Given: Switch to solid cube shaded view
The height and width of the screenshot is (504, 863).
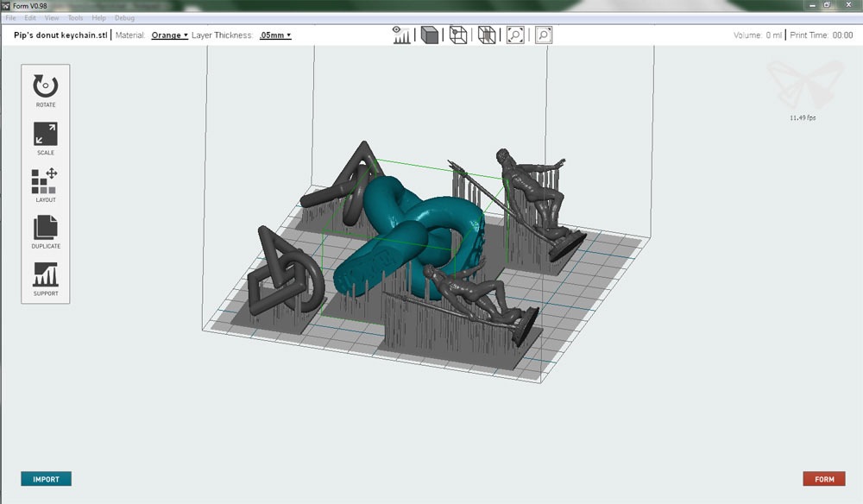Looking at the screenshot, I should coord(429,35).
